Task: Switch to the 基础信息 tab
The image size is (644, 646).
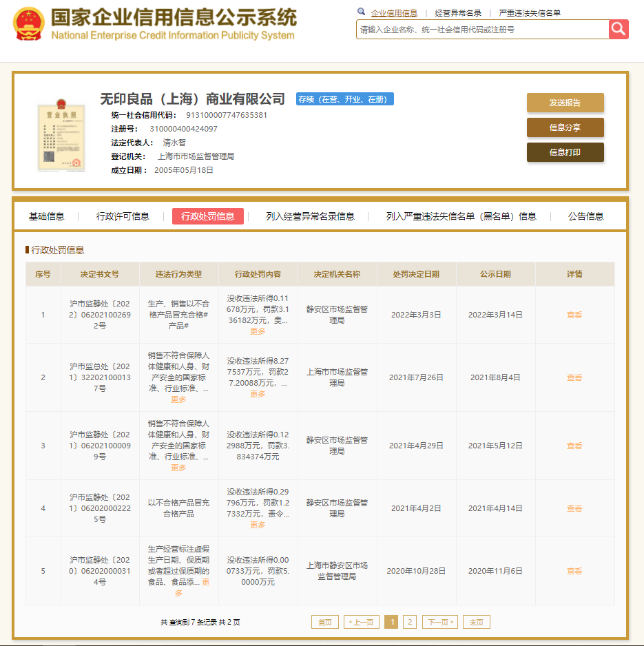Action: tap(47, 216)
